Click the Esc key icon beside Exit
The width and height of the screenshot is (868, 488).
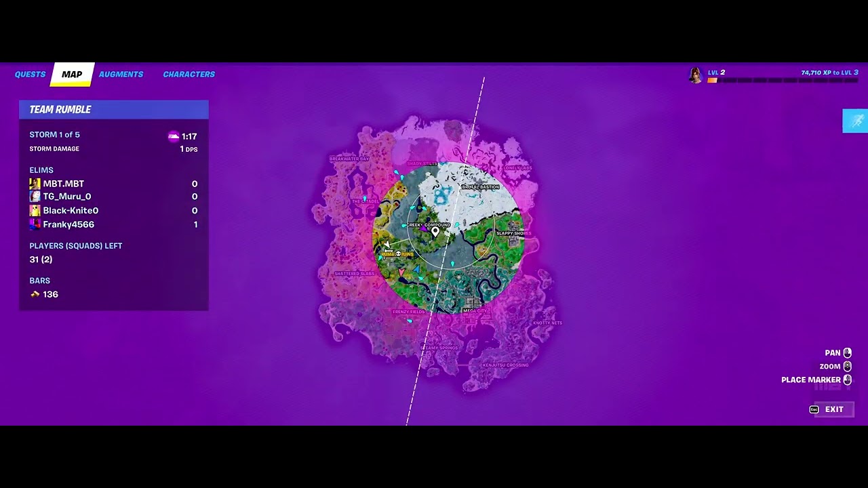pos(814,409)
